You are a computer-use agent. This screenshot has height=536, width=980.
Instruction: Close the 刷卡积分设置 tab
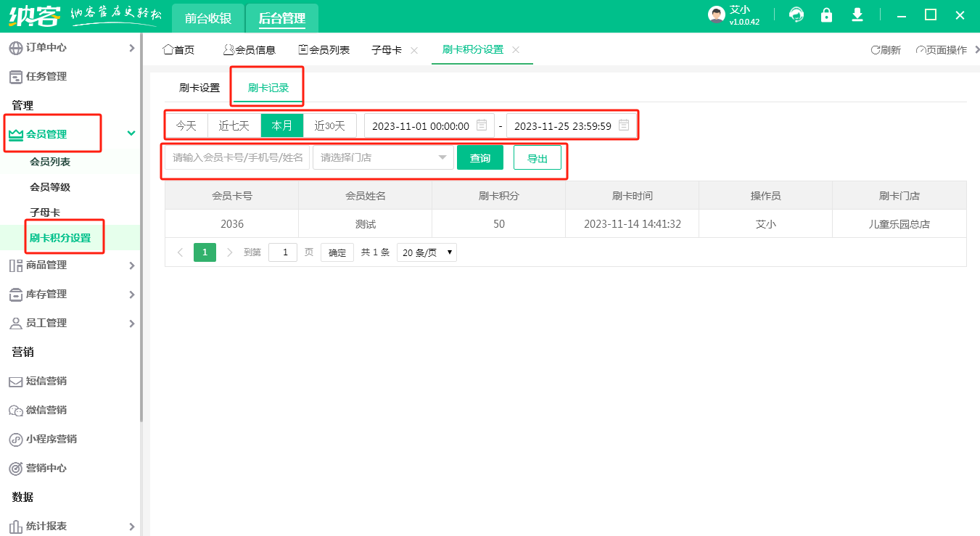pyautogui.click(x=516, y=50)
